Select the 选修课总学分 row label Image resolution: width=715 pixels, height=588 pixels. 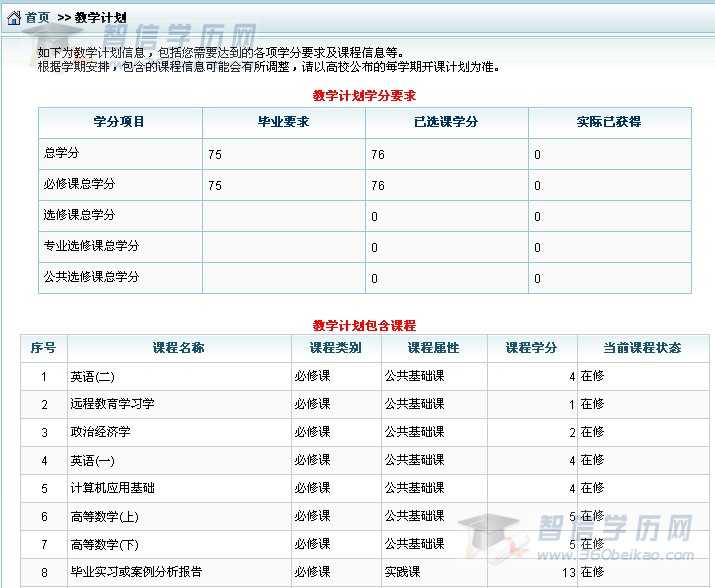click(79, 215)
